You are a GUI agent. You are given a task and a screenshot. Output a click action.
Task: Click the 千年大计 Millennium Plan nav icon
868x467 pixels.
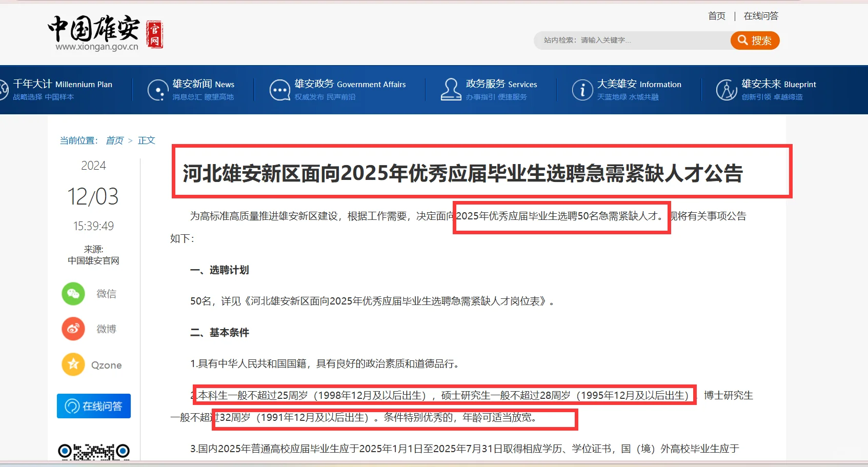tap(4, 89)
